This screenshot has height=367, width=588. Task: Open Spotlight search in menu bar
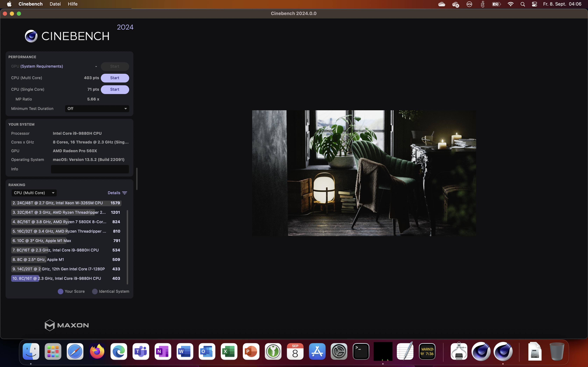tap(523, 4)
